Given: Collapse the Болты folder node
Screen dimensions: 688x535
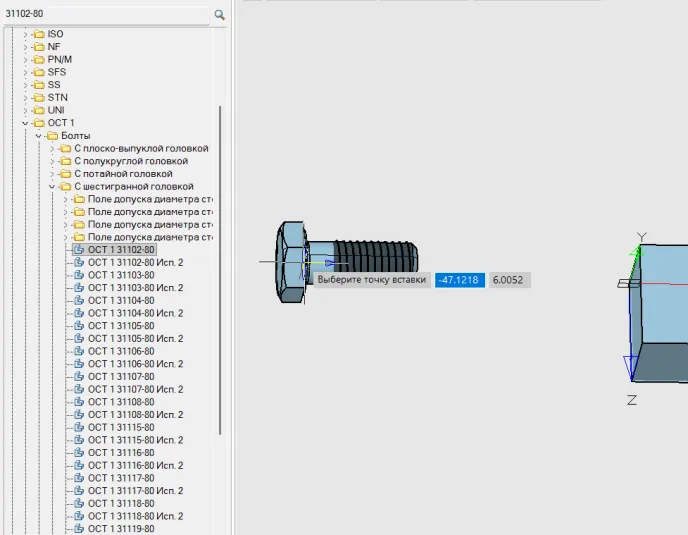Looking at the screenshot, I should (38, 136).
